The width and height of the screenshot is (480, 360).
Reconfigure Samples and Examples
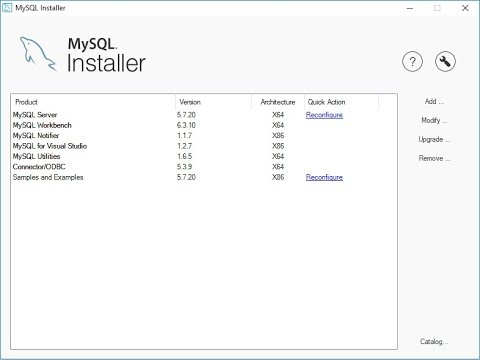(x=324, y=177)
